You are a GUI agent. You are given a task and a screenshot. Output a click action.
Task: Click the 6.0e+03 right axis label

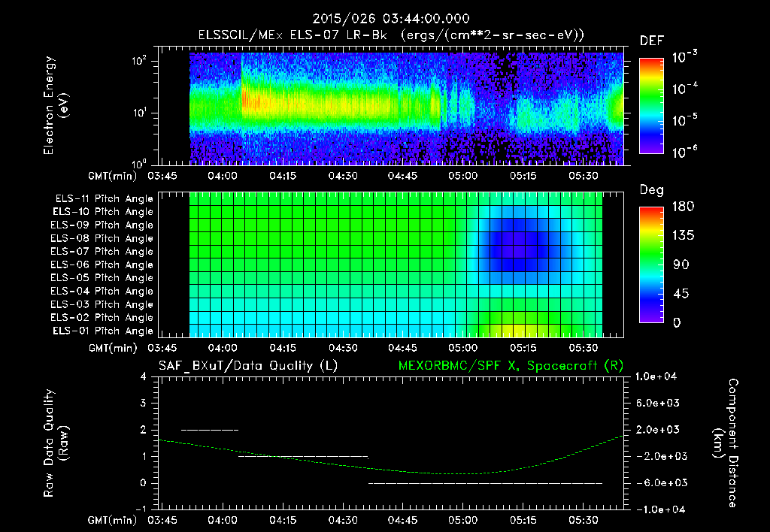pos(658,403)
